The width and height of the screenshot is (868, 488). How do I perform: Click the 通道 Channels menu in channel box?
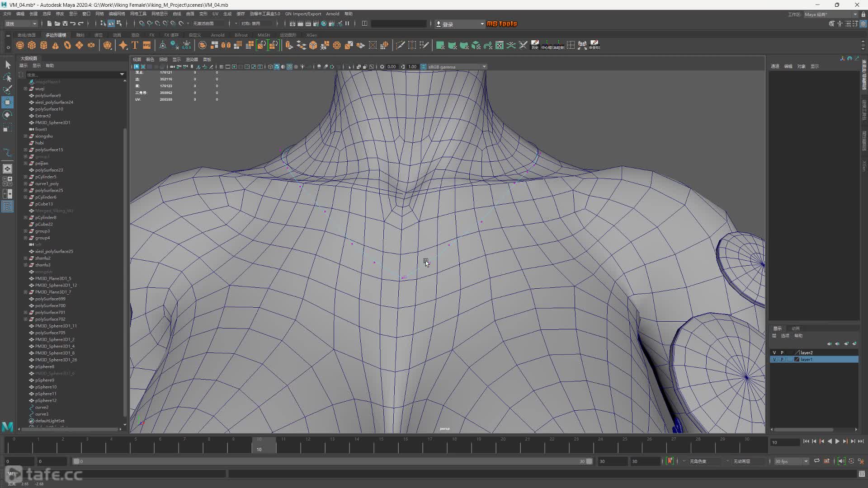(x=775, y=66)
